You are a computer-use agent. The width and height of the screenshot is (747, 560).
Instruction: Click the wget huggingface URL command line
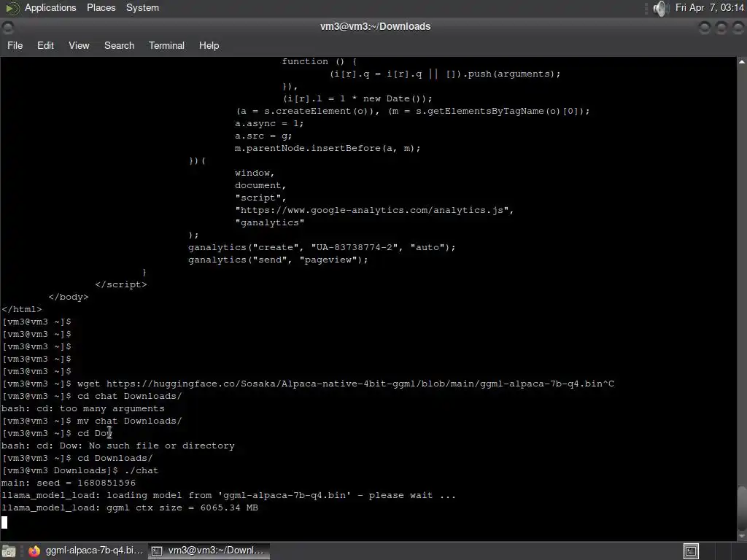309,384
